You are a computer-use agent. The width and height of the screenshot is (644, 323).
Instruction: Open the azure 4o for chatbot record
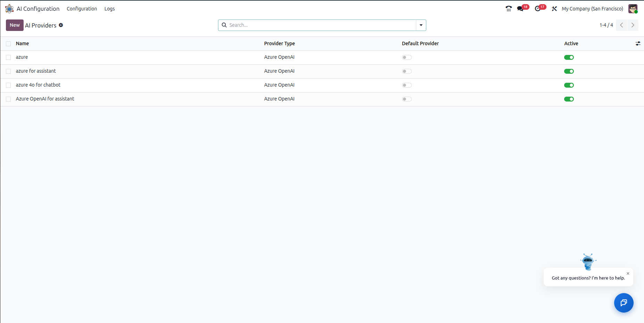coord(38,85)
